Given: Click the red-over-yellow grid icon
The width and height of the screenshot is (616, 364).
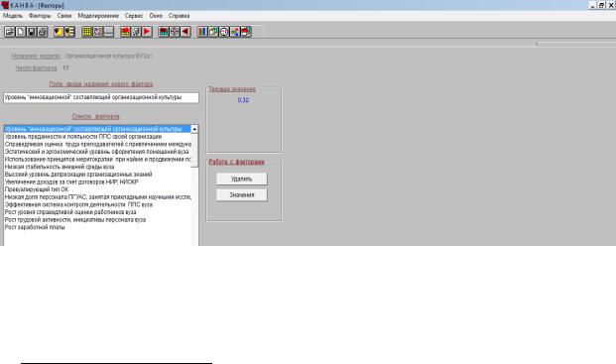Looking at the screenshot, I should coord(125,32).
